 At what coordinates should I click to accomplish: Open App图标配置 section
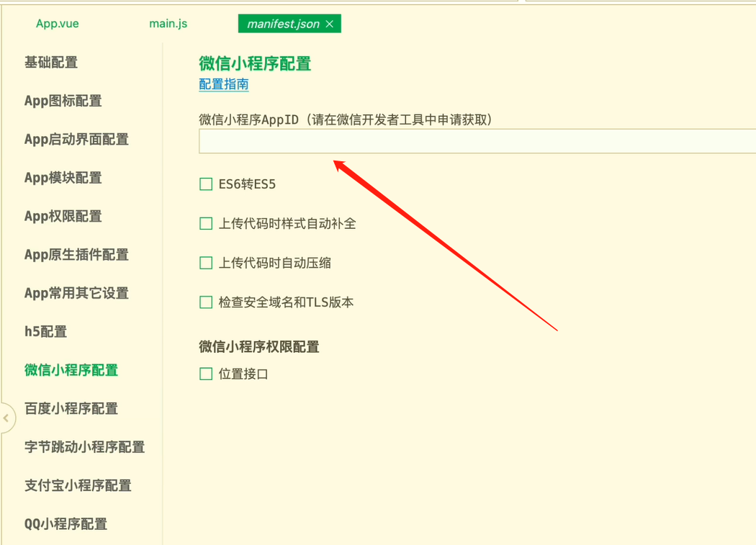click(x=63, y=101)
